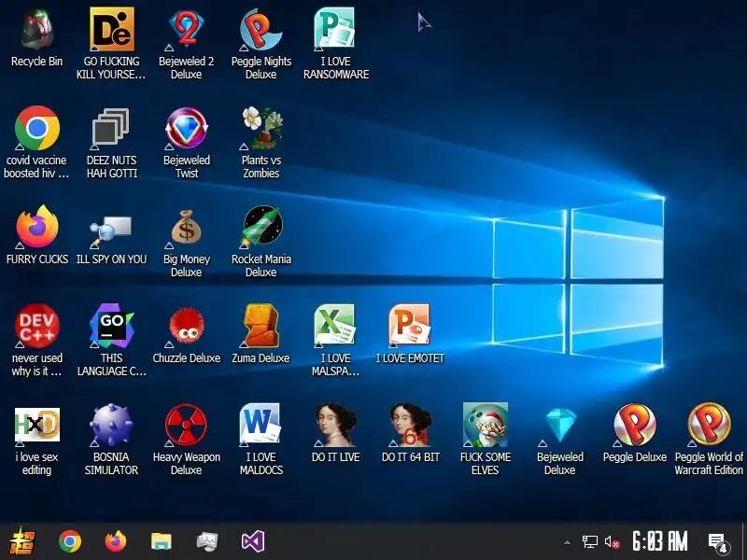Open the Start menu button on taskbar
This screenshot has width=747, height=560.
click(21, 541)
